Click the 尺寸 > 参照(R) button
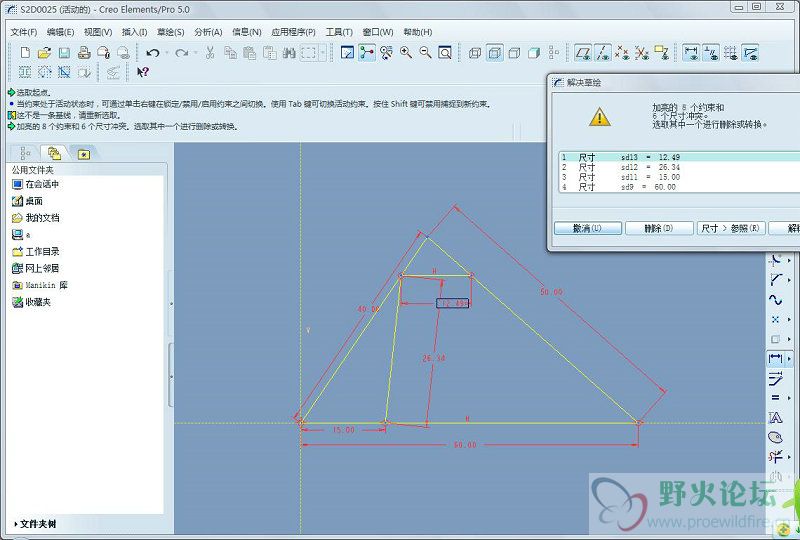This screenshot has width=800, height=540. pos(731,228)
